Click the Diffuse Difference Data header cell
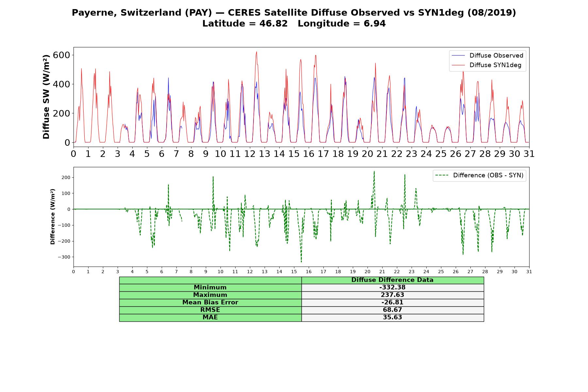 coord(392,280)
